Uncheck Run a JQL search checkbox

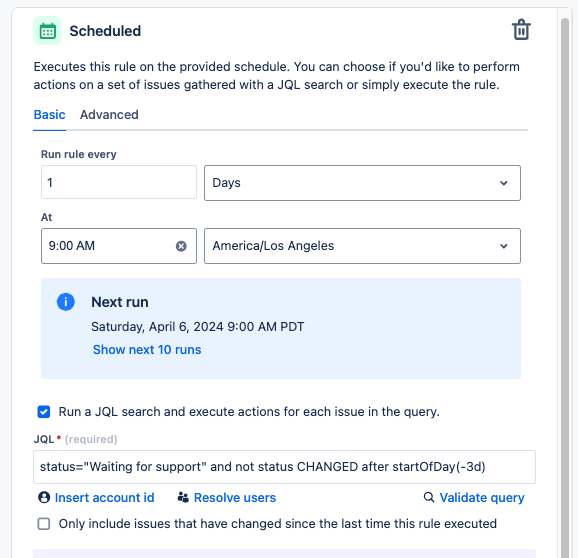(x=44, y=412)
